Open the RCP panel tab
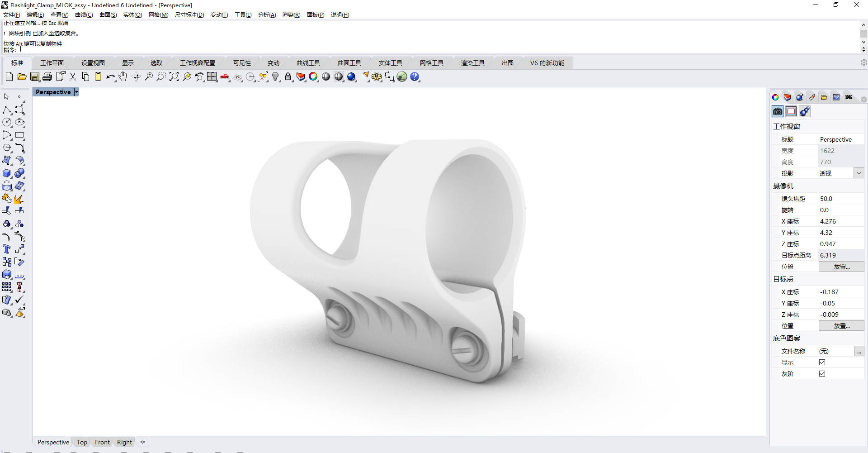 (x=849, y=97)
